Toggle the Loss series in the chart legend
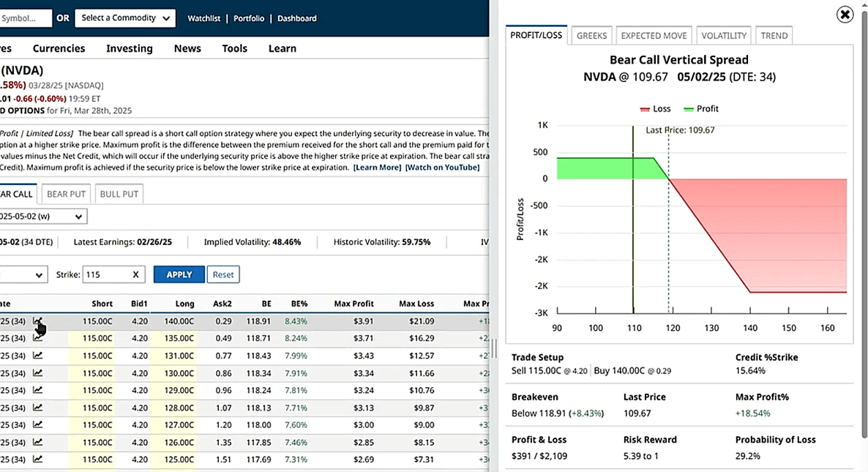868x472 pixels. [x=655, y=108]
